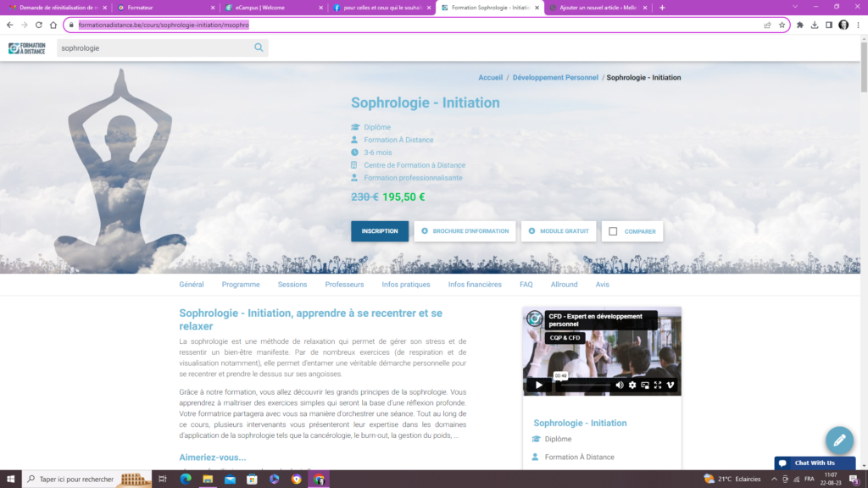Follow the Accueil breadcrumb link

click(491, 77)
